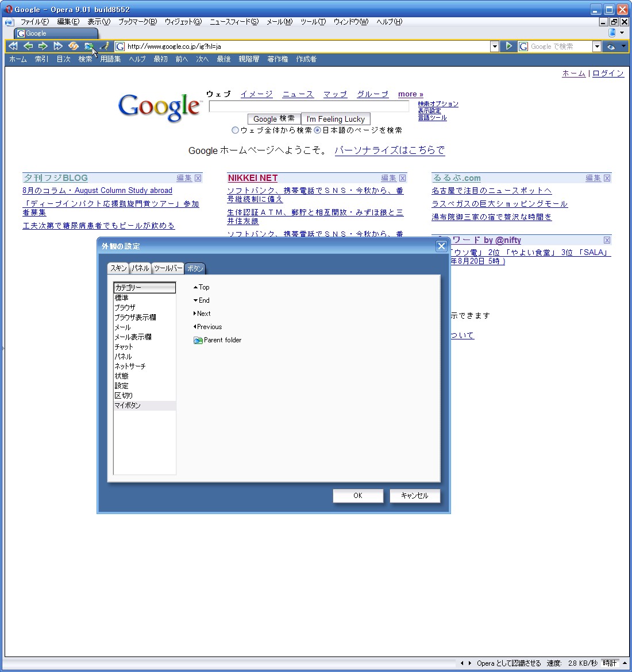Image resolution: width=632 pixels, height=672 pixels.
Task: Open the address bar history dropdown
Action: (x=494, y=47)
